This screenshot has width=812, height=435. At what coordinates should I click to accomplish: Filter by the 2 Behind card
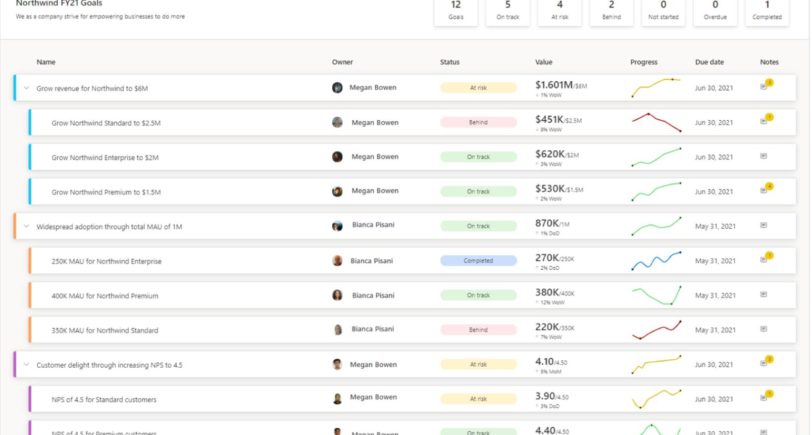(611, 11)
